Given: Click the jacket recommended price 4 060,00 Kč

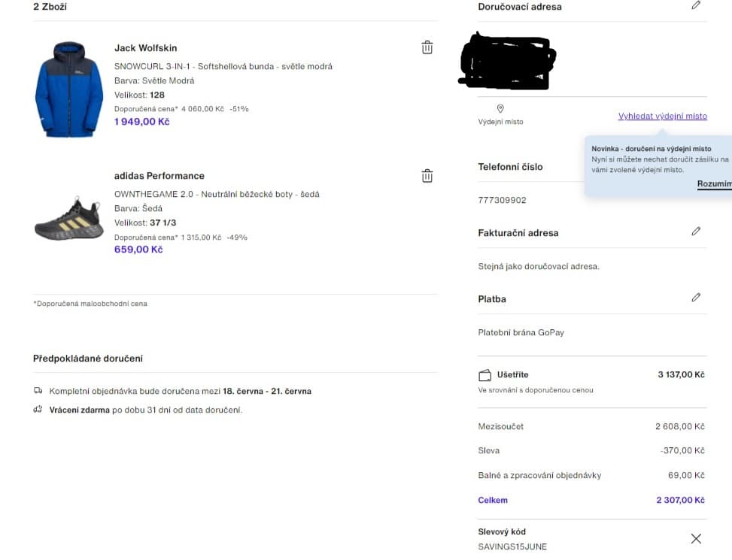Looking at the screenshot, I should point(202,109).
